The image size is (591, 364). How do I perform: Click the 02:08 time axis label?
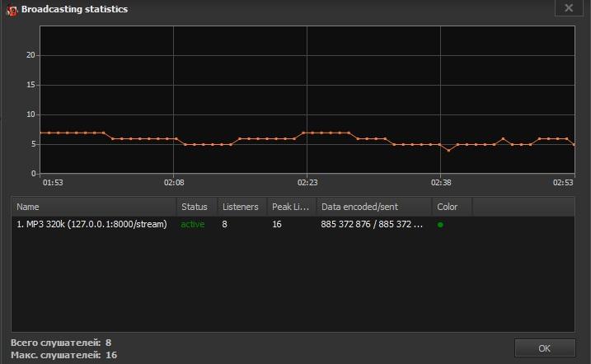click(x=174, y=183)
